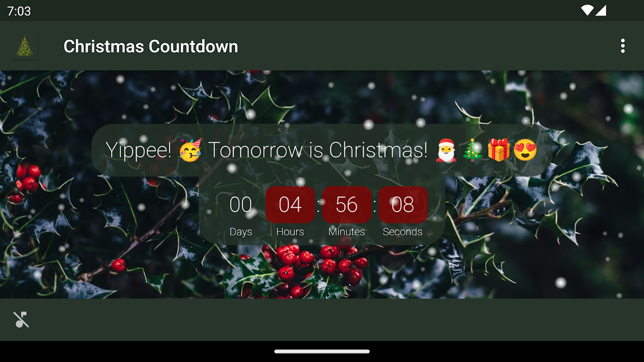Screen dimensions: 644x362
Task: Tap the Days label under counter
Action: click(240, 232)
